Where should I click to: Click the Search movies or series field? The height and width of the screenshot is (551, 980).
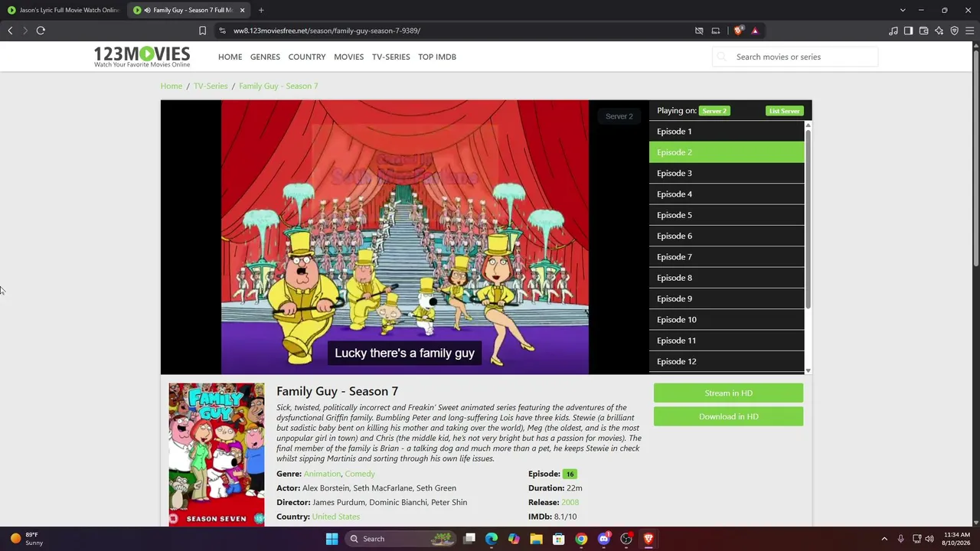[795, 57]
